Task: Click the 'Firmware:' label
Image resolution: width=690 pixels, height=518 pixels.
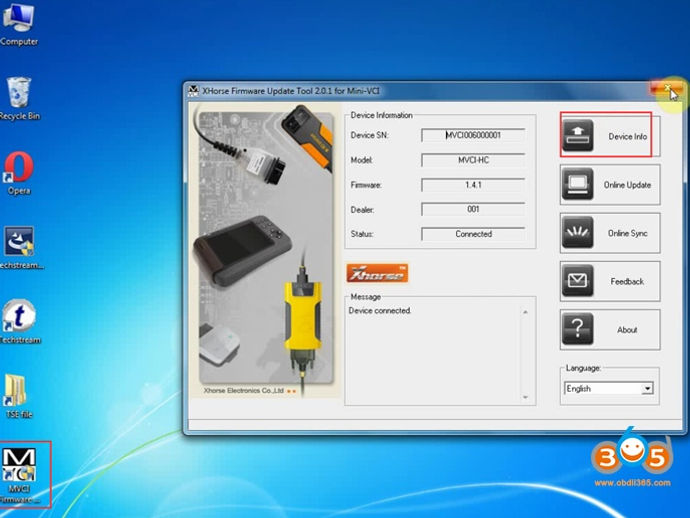Action: coord(366,185)
